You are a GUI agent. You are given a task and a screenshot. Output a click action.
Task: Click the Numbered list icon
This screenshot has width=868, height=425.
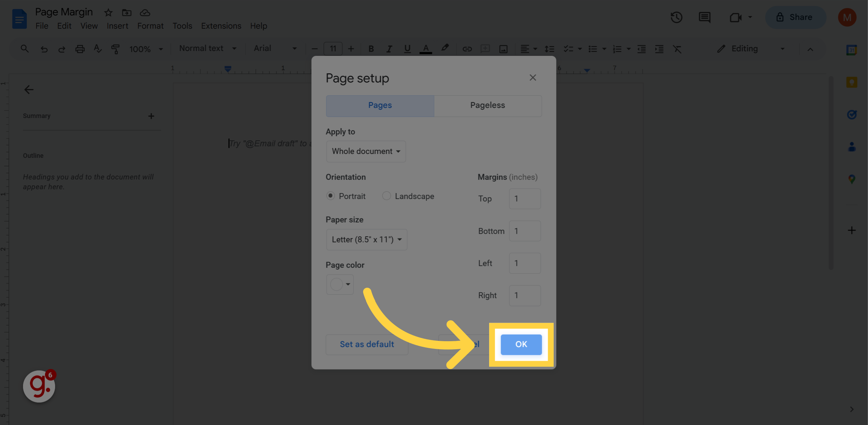point(617,49)
